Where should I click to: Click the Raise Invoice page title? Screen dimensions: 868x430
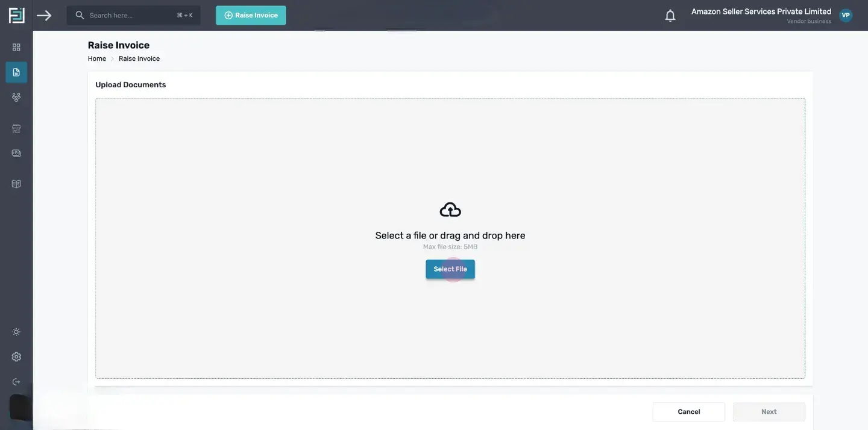pyautogui.click(x=119, y=45)
